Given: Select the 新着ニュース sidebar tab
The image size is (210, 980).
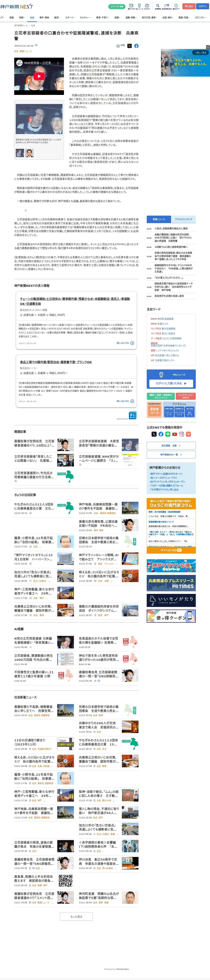Looking at the screenshot, I should 159,219.
